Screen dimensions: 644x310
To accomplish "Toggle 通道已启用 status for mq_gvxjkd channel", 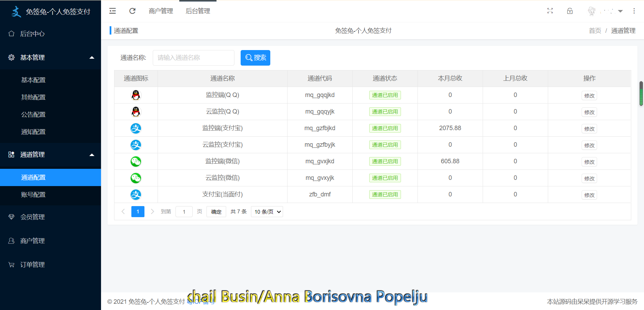I will pyautogui.click(x=385, y=162).
